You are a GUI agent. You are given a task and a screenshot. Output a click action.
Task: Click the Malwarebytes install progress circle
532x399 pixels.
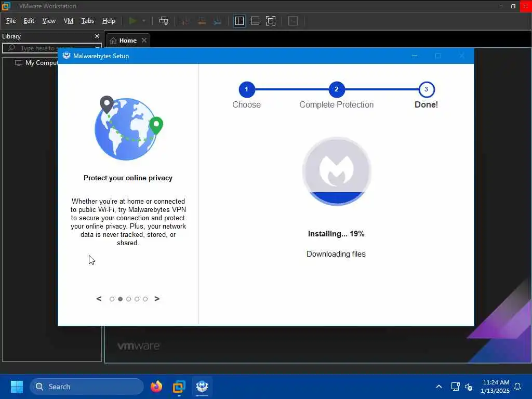[x=337, y=171]
